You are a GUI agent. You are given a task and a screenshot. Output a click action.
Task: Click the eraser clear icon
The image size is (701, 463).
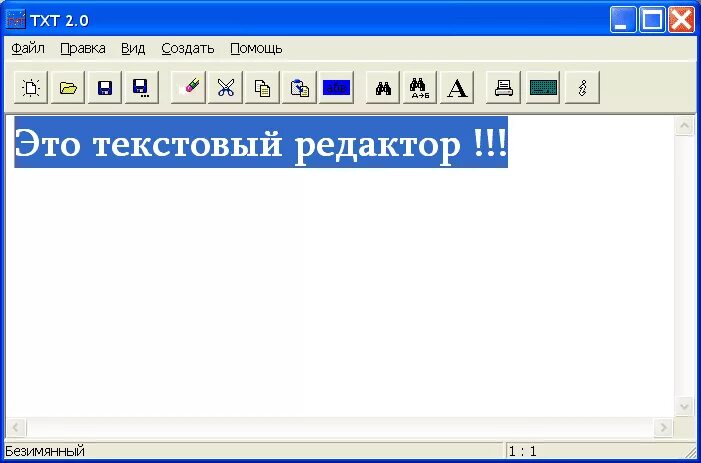tap(189, 87)
